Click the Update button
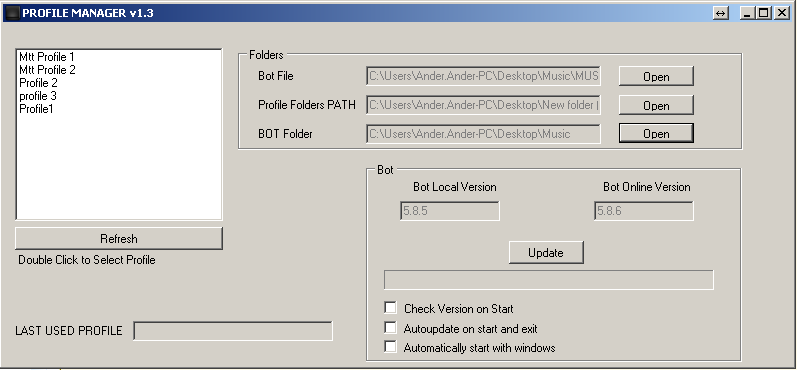Screen dimensions: 797x370 [x=546, y=253]
